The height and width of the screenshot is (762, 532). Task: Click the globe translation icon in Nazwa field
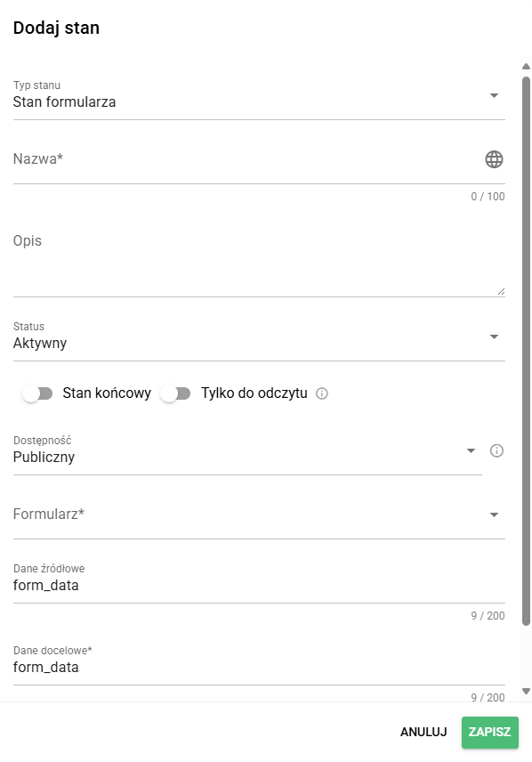click(494, 159)
